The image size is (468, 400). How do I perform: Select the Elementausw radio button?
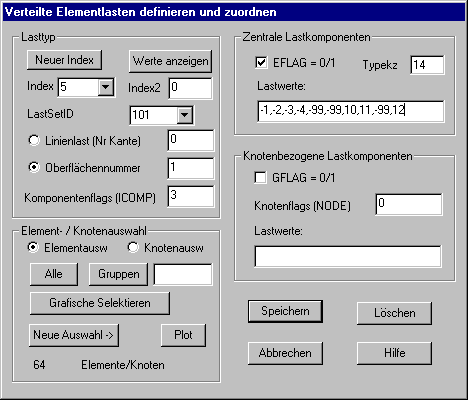point(33,247)
